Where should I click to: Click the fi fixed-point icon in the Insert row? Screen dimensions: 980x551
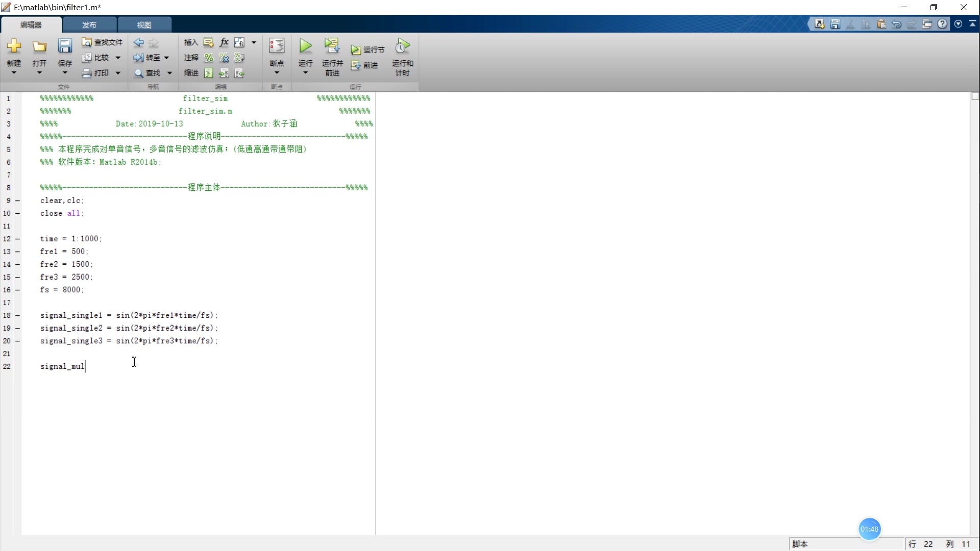pyautogui.click(x=239, y=42)
